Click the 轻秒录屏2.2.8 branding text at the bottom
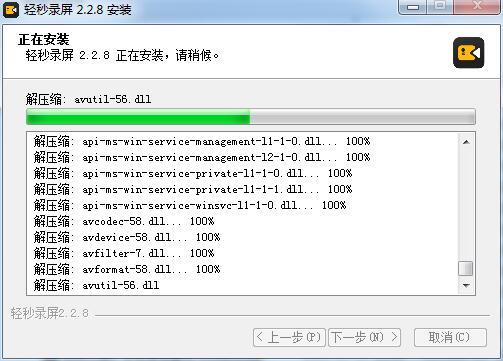 tap(50, 313)
